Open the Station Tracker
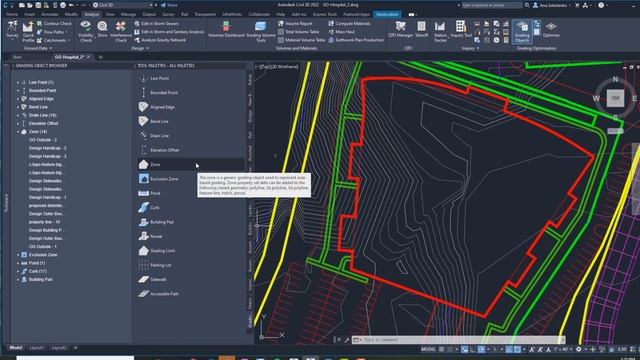640x360 pixels. click(440, 31)
